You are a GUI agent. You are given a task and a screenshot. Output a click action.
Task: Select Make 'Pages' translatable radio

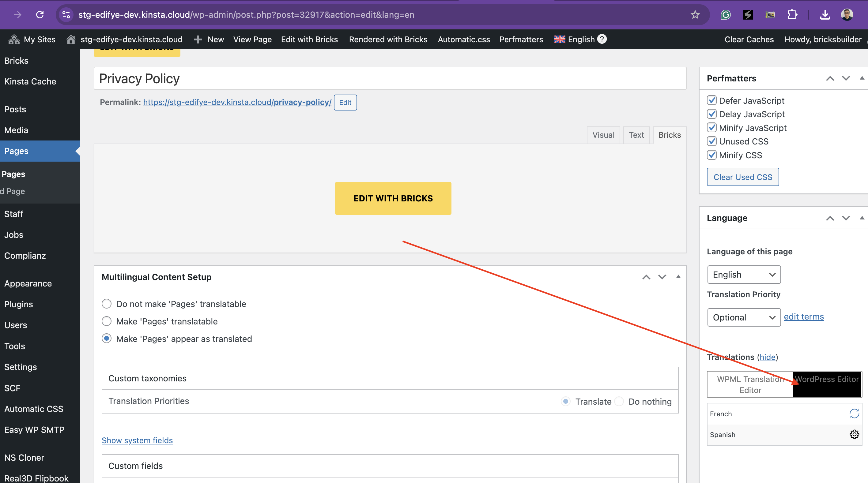coord(107,321)
